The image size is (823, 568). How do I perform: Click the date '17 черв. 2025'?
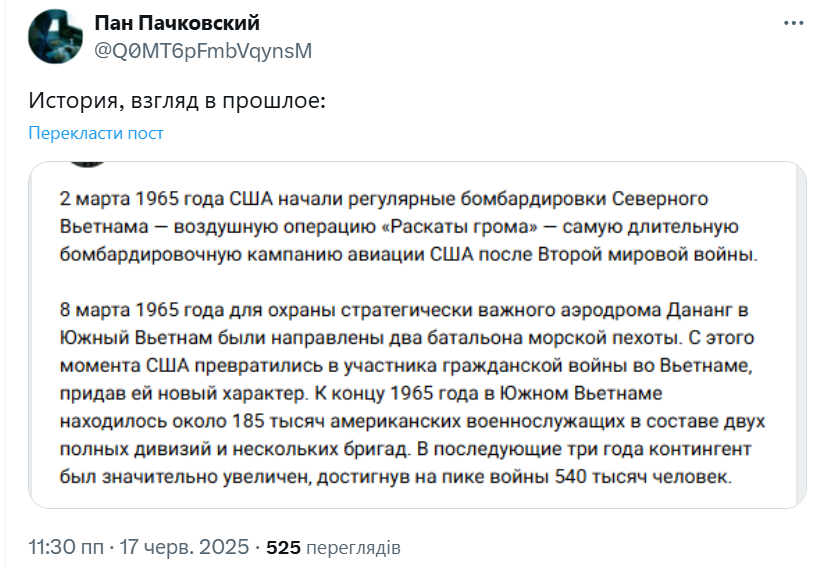186,548
